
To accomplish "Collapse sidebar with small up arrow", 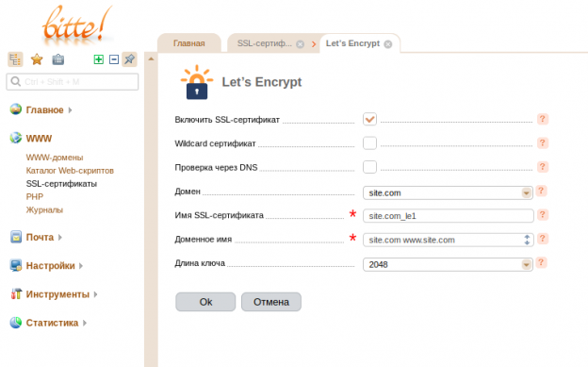I will pyautogui.click(x=151, y=59).
